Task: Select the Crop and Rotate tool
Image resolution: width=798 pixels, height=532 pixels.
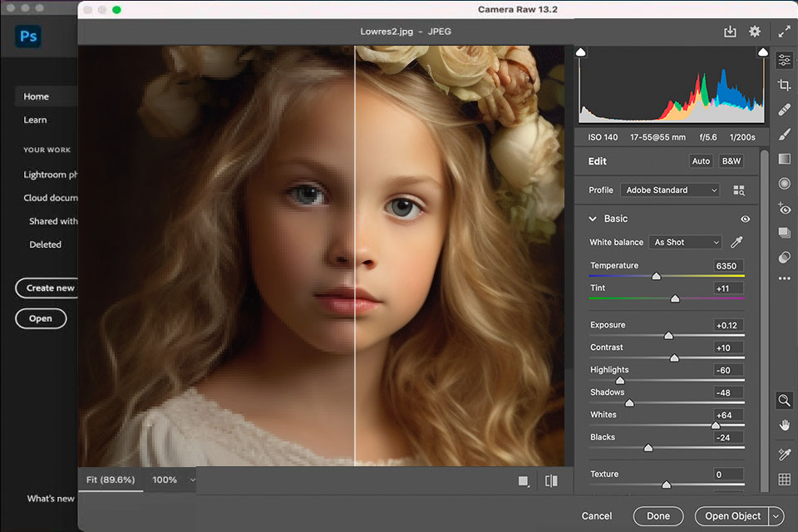Action: [784, 85]
